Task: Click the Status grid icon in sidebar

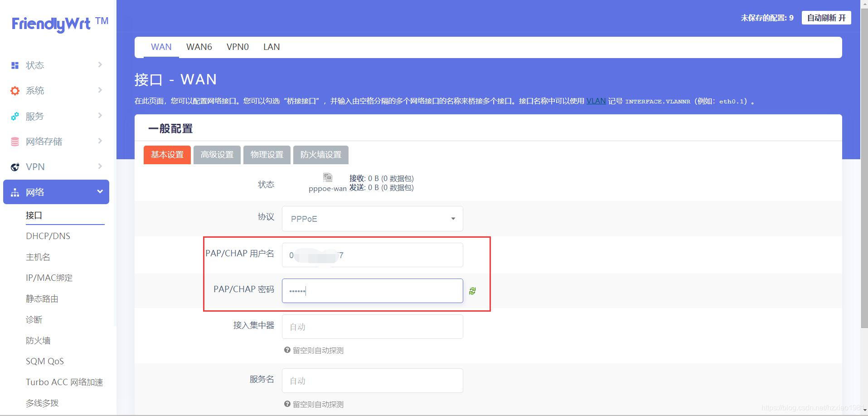Action: [15, 65]
